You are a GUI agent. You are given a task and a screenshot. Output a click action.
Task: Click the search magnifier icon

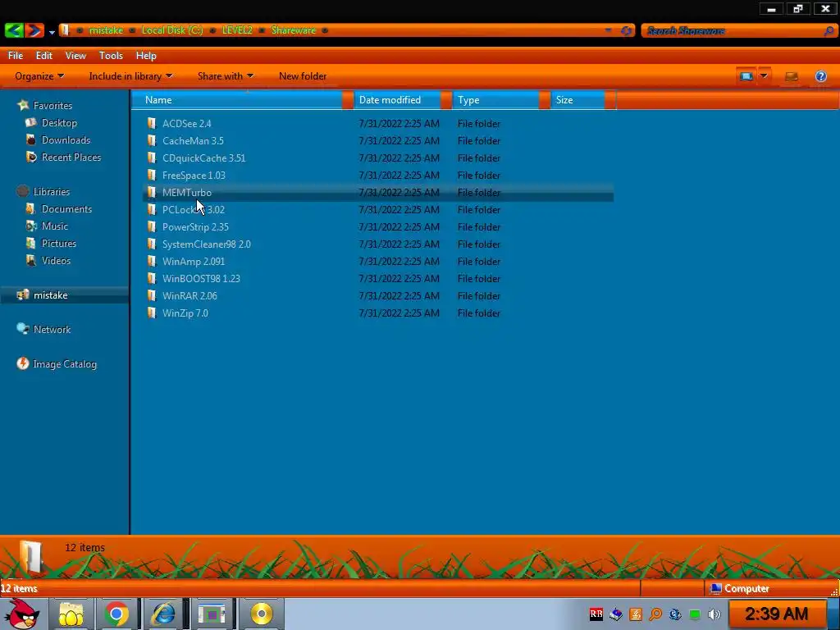[x=829, y=30]
